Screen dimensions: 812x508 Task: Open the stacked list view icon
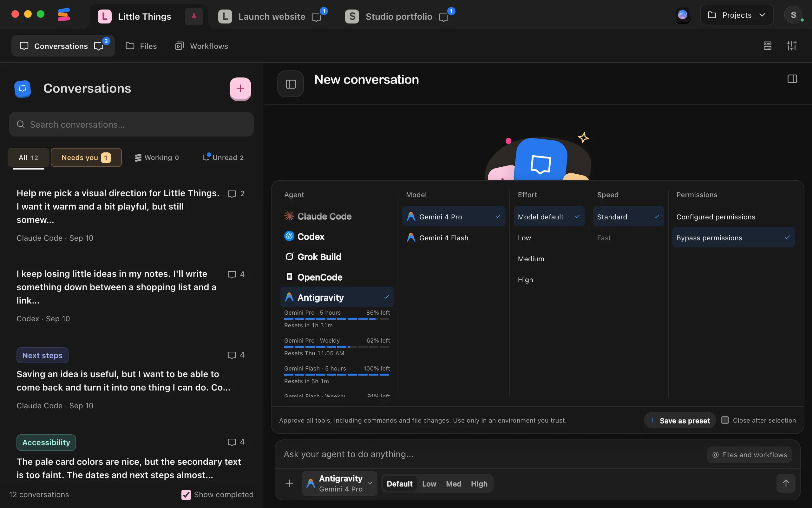(767, 46)
